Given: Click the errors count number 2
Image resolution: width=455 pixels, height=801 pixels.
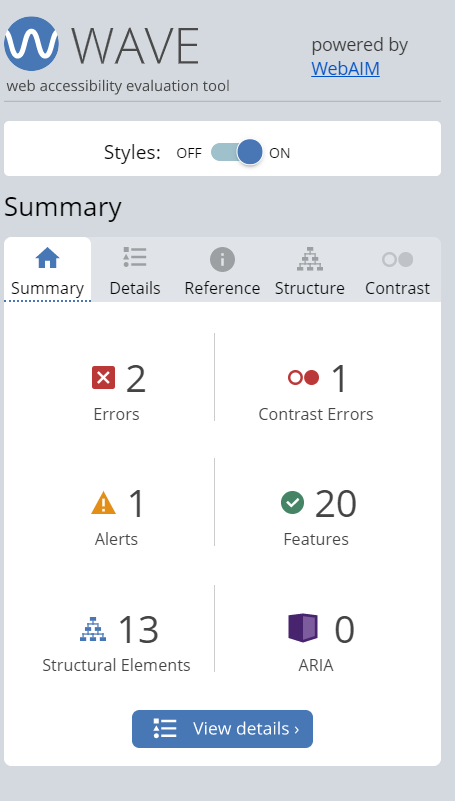Looking at the screenshot, I should 135,379.
